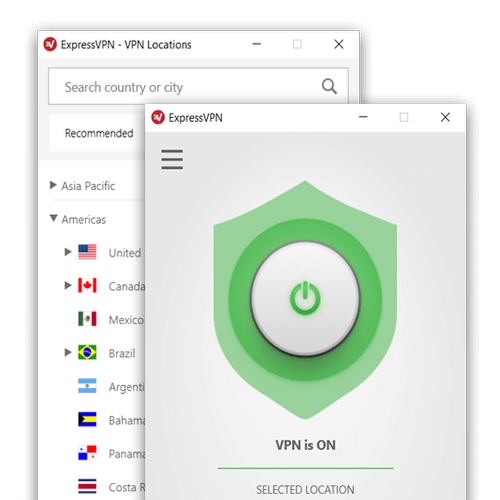
Task: Select the Bahamas flag icon
Action: 87,419
